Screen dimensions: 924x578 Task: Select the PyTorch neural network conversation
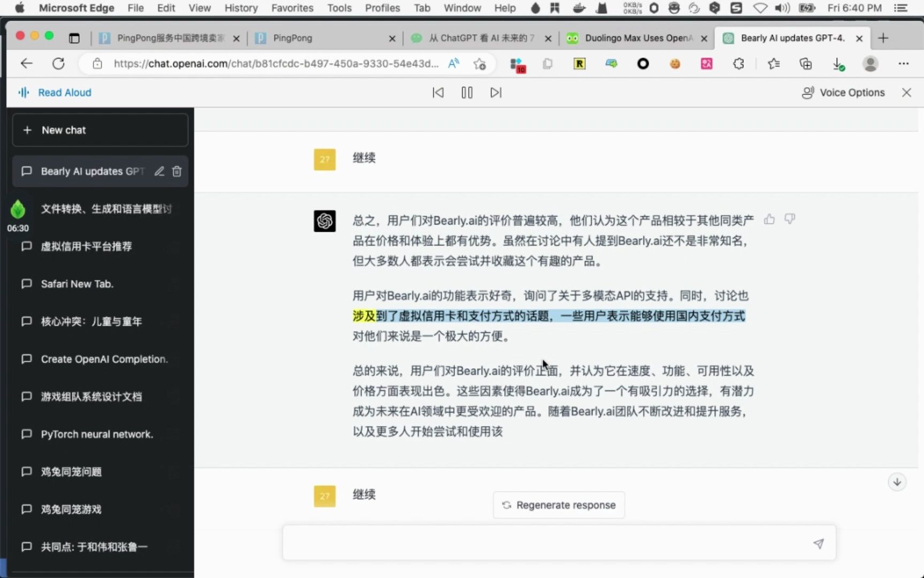click(x=97, y=434)
